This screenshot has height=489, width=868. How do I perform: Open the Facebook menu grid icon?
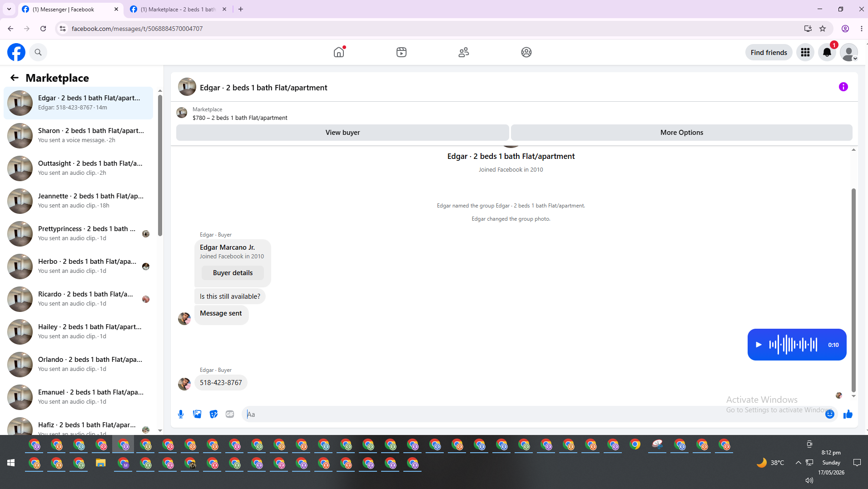pyautogui.click(x=805, y=52)
